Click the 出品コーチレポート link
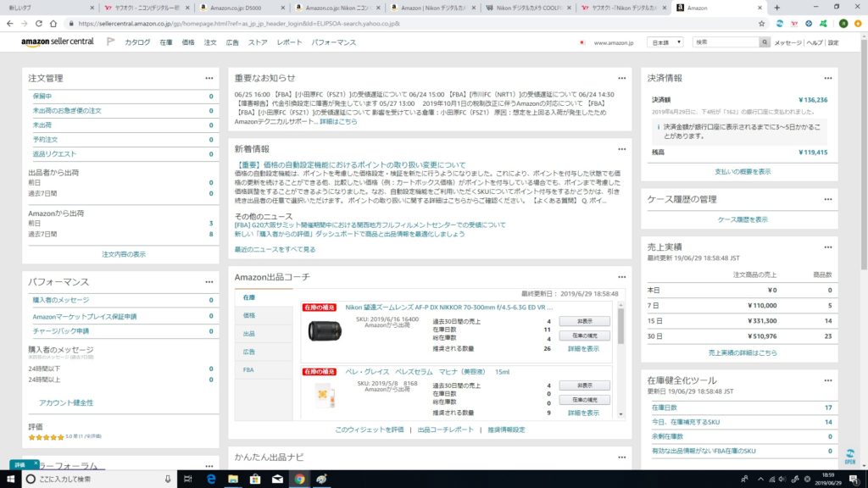The height and width of the screenshot is (488, 868). pos(446,430)
